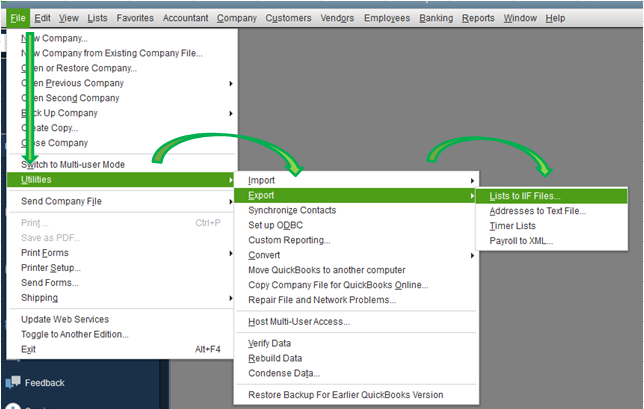Open the Banking menu
The height and width of the screenshot is (409, 644).
(x=436, y=18)
